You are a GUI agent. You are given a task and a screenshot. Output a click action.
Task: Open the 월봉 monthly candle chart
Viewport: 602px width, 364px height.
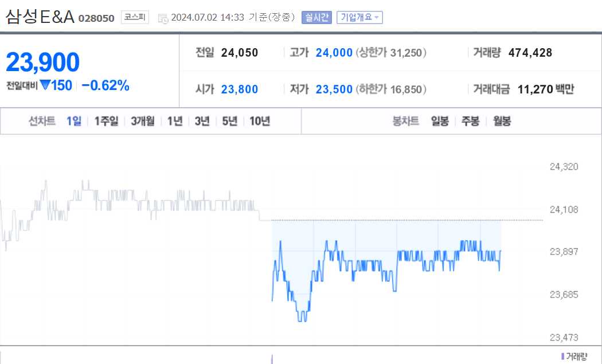[502, 122]
